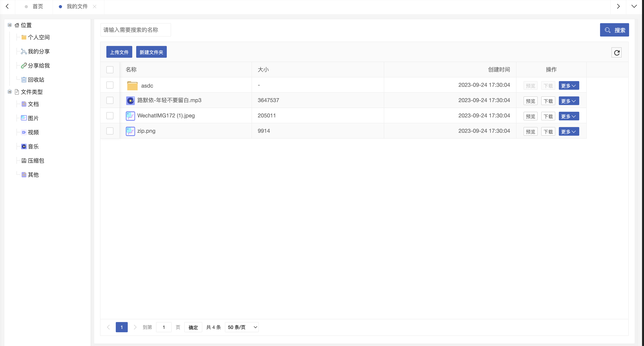644x346 pixels.
Task: Switch to the 首页 tab
Action: [37, 6]
